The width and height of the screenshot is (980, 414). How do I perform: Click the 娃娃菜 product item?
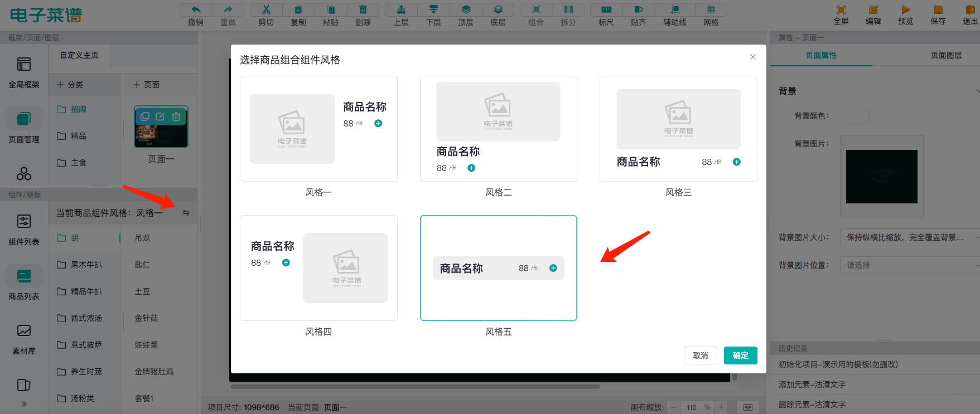coord(146,345)
